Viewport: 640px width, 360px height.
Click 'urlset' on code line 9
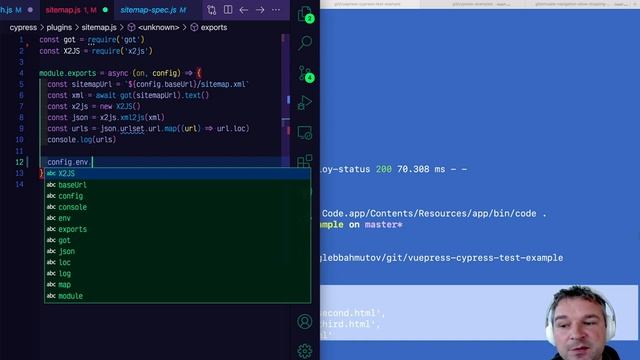click(132, 129)
